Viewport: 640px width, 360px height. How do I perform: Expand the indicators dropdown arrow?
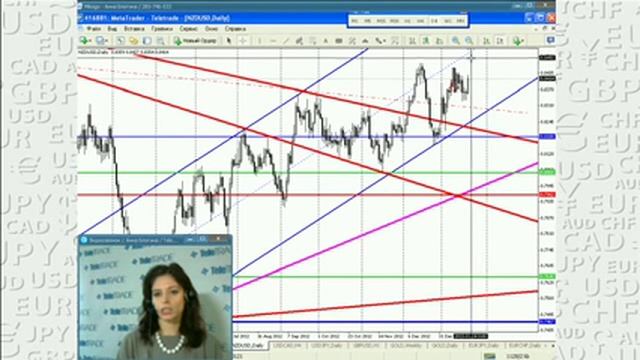coord(523,40)
